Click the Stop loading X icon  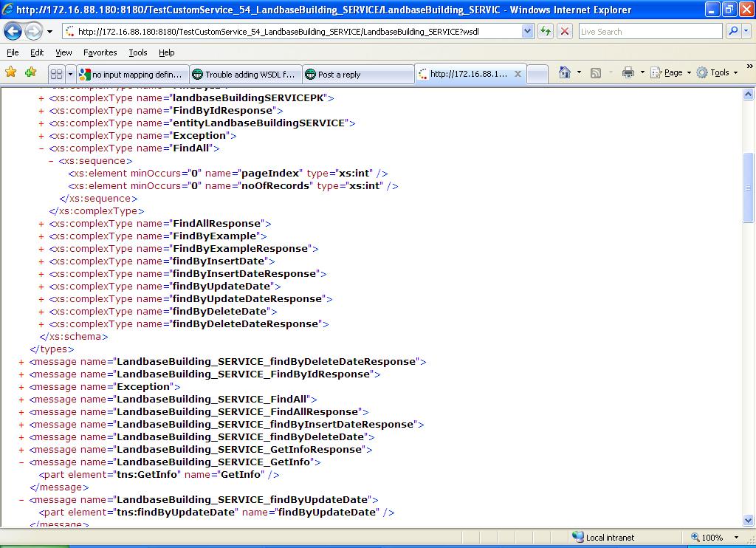pos(565,32)
